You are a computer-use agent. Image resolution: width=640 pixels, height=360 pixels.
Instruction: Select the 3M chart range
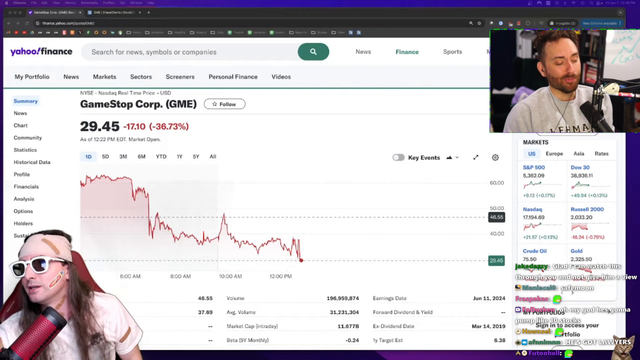[x=123, y=157]
